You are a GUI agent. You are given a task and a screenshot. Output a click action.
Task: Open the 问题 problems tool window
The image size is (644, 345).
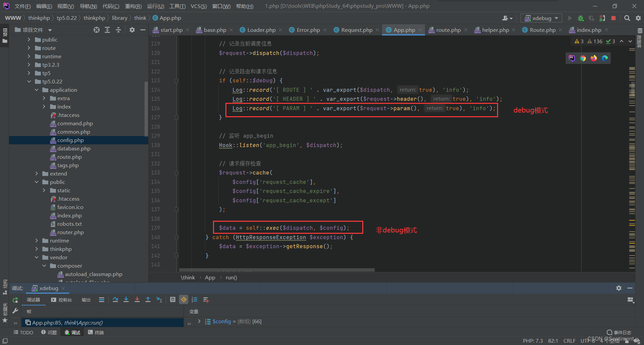pos(49,332)
